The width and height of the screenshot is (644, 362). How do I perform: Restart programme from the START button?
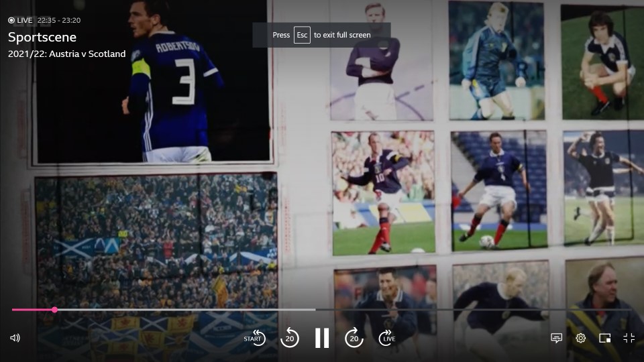(255, 338)
